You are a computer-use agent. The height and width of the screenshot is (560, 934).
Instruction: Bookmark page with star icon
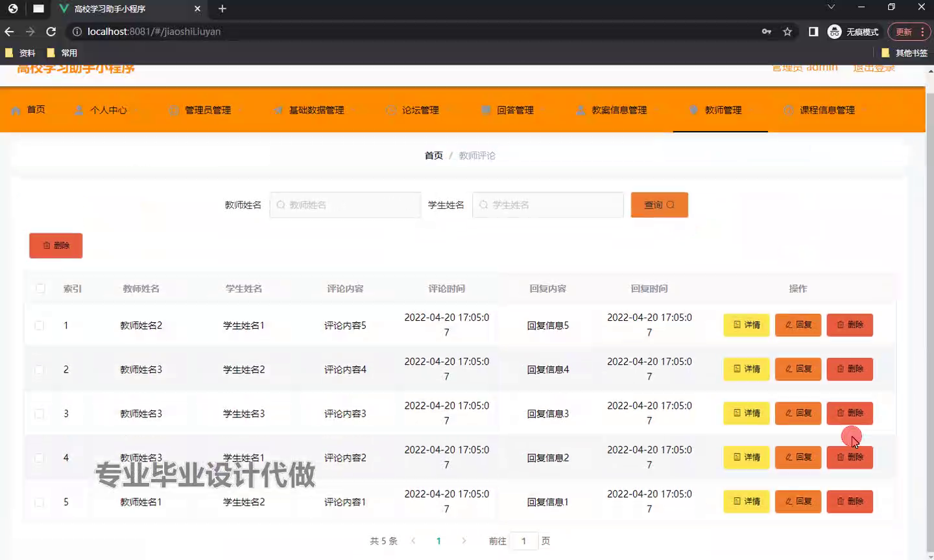pyautogui.click(x=787, y=31)
